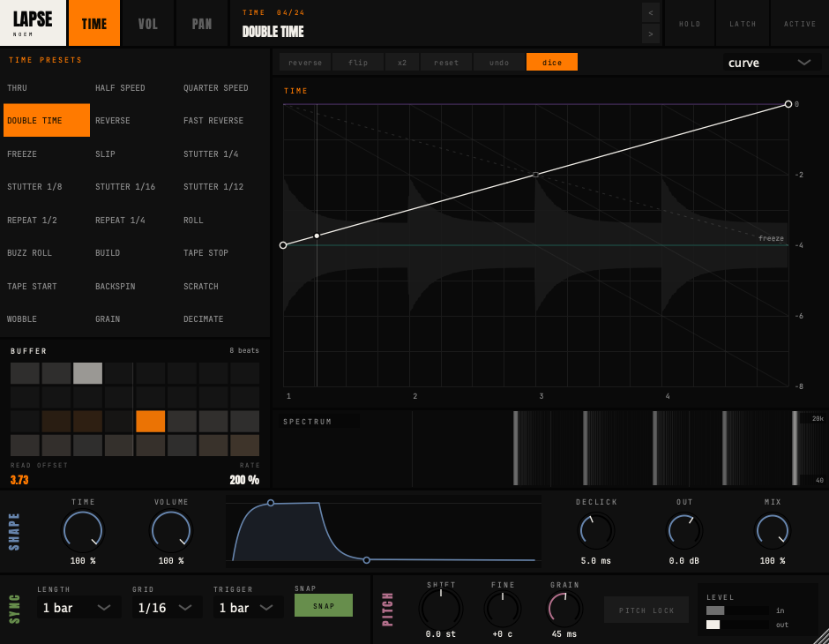Select the REPEAT 1/4 preset

click(x=135, y=220)
